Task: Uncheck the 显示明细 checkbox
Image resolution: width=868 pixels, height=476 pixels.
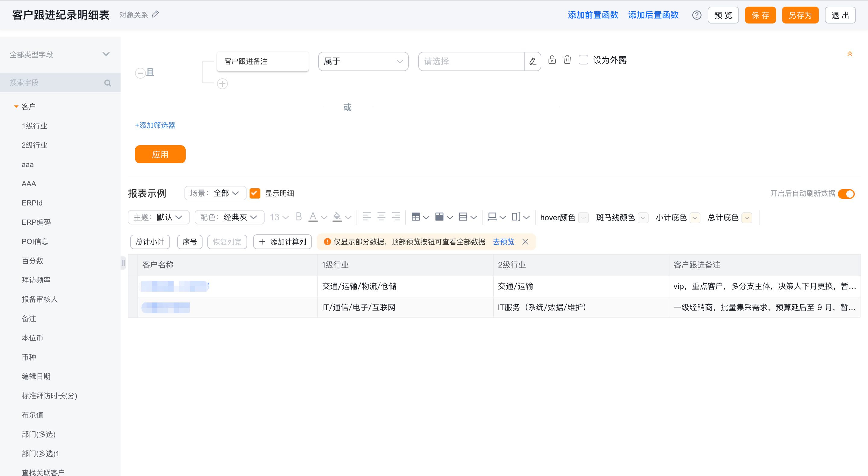Action: click(x=255, y=193)
